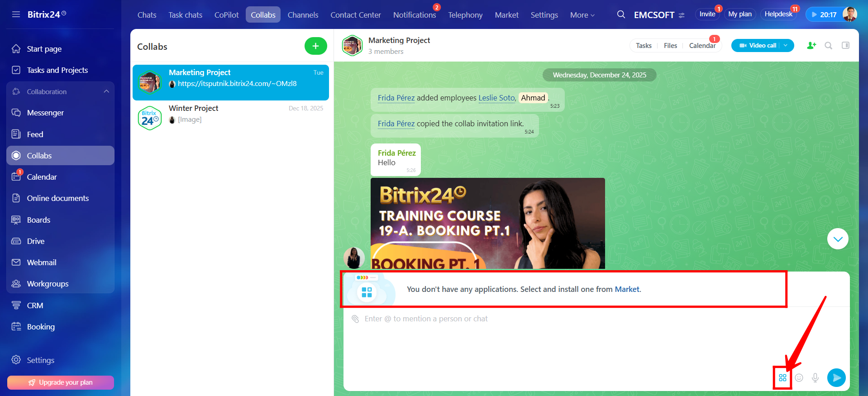Click the add member icon in chat header
868x396 pixels.
pyautogui.click(x=811, y=46)
